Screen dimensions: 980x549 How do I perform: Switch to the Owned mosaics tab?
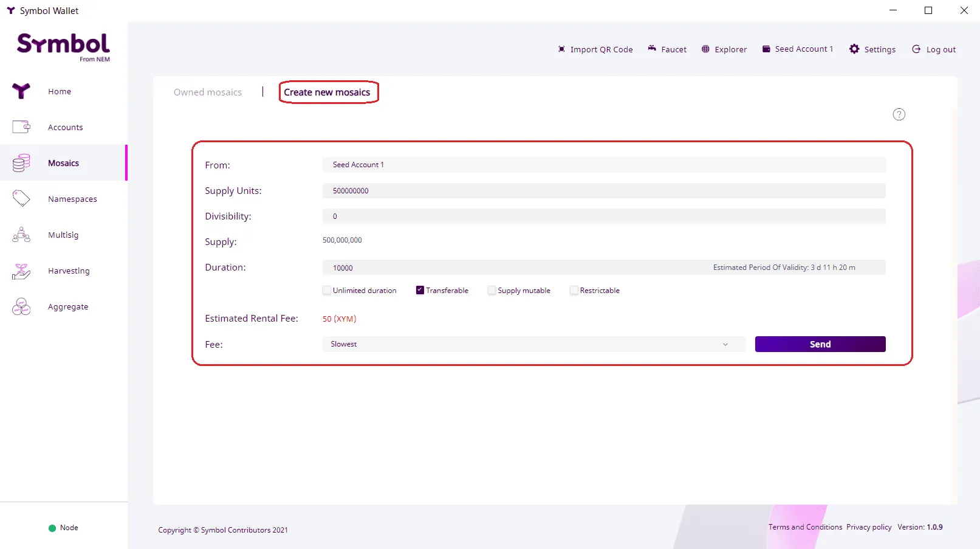(208, 92)
